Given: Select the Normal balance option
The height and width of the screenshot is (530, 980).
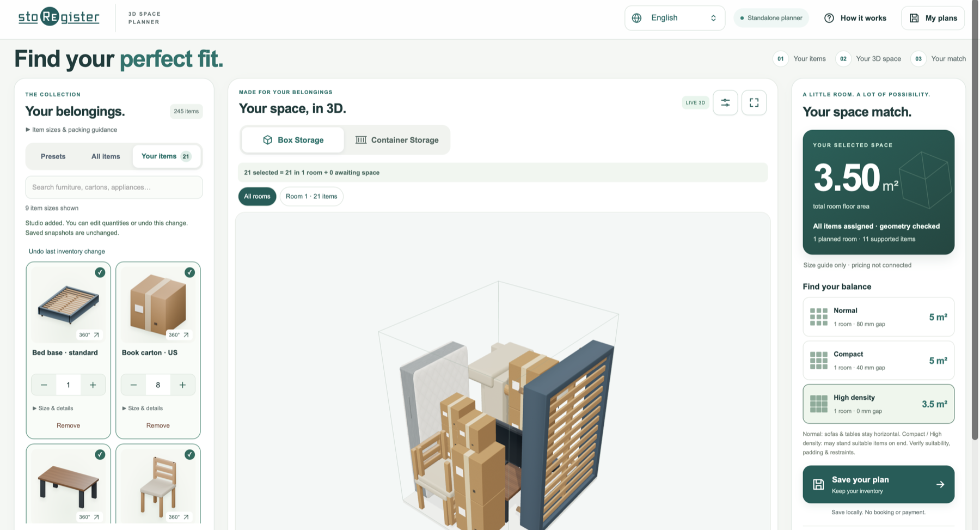Looking at the screenshot, I should click(878, 317).
